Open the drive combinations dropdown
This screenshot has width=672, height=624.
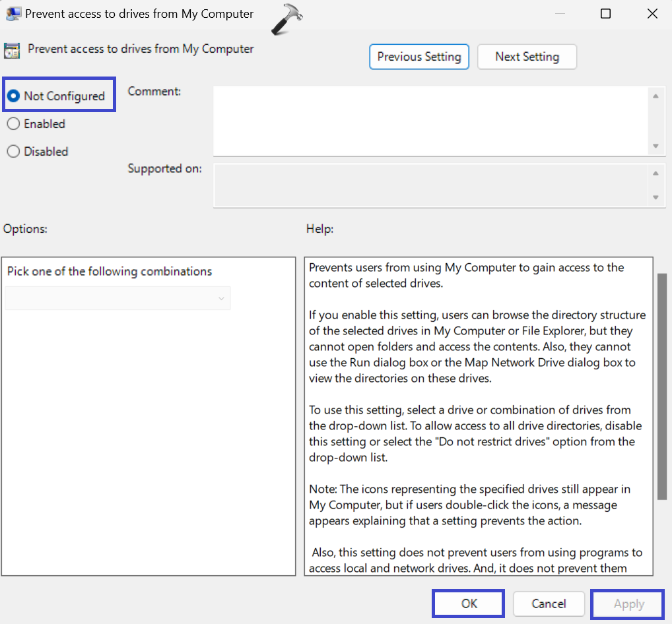118,298
